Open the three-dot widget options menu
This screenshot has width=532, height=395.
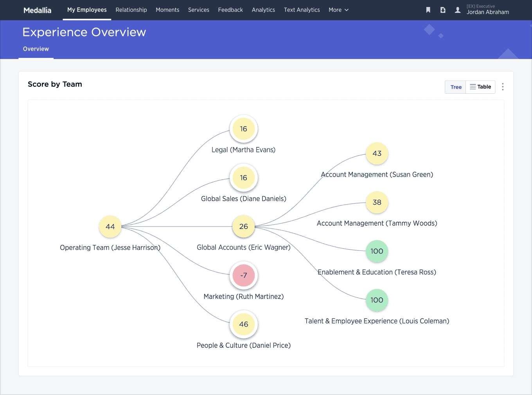503,87
